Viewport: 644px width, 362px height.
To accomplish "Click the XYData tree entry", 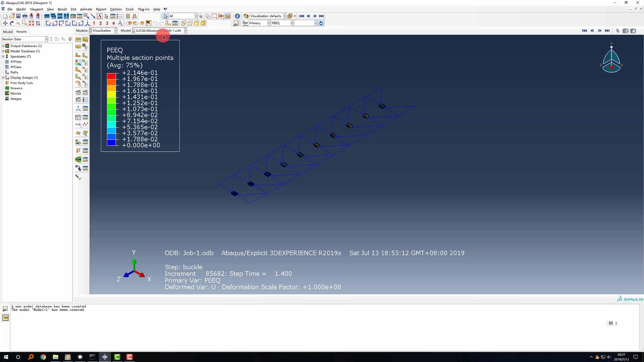I will coord(16,67).
